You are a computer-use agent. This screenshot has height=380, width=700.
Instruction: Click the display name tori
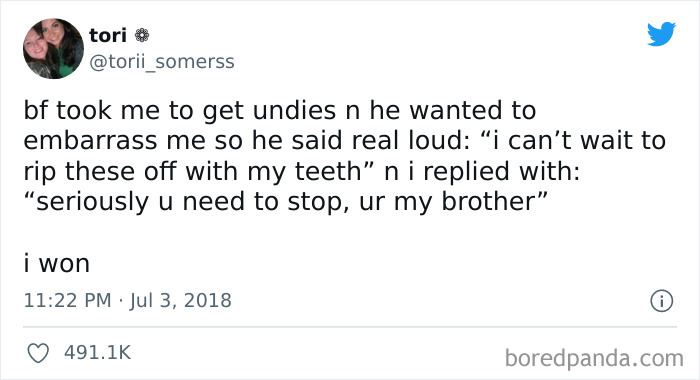click(x=108, y=35)
